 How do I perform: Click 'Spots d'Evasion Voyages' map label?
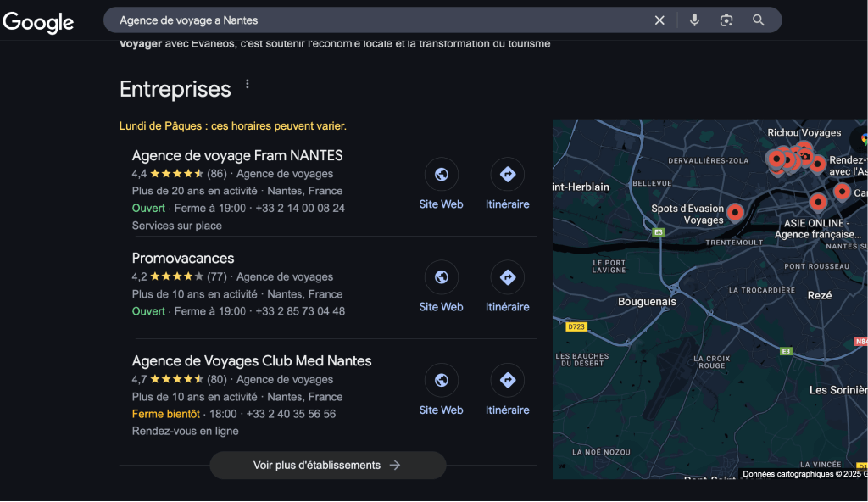[x=687, y=215]
